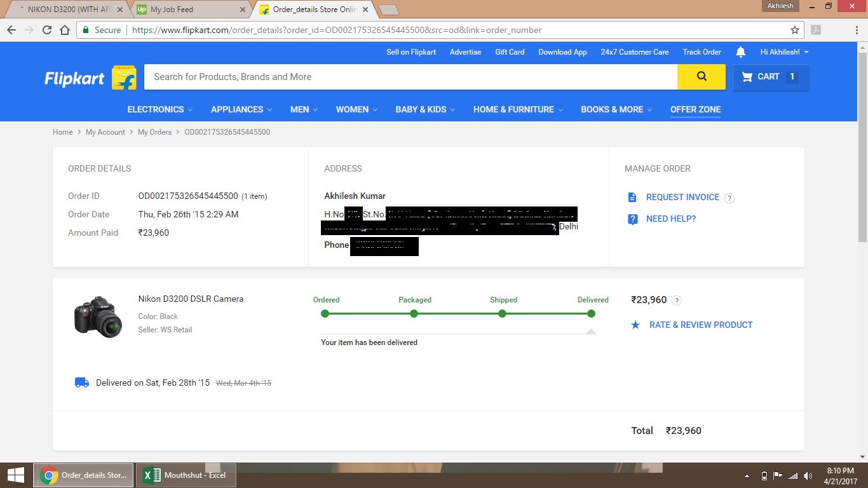868x488 pixels.
Task: Click Rate & Review Product
Action: tap(700, 325)
